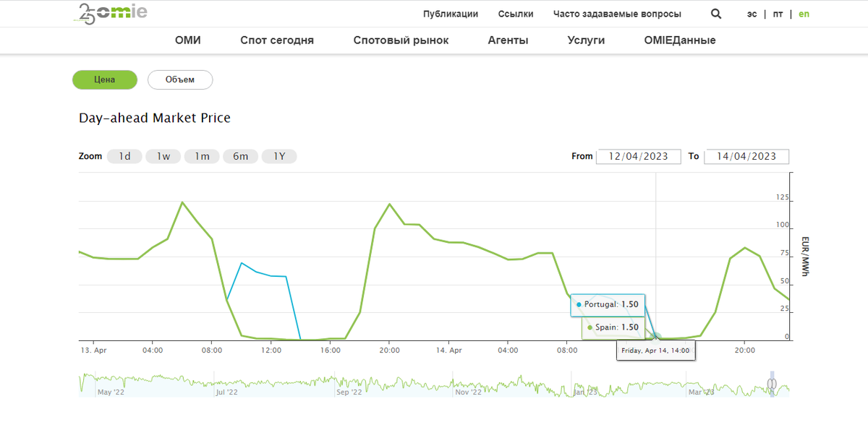The height and width of the screenshot is (430, 868).
Task: Open the search magnifier icon
Action: pyautogui.click(x=716, y=14)
